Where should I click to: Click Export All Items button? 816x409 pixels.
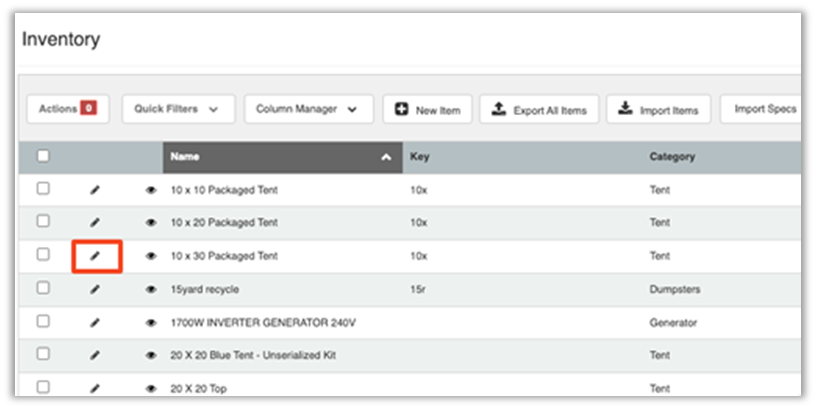pyautogui.click(x=539, y=110)
